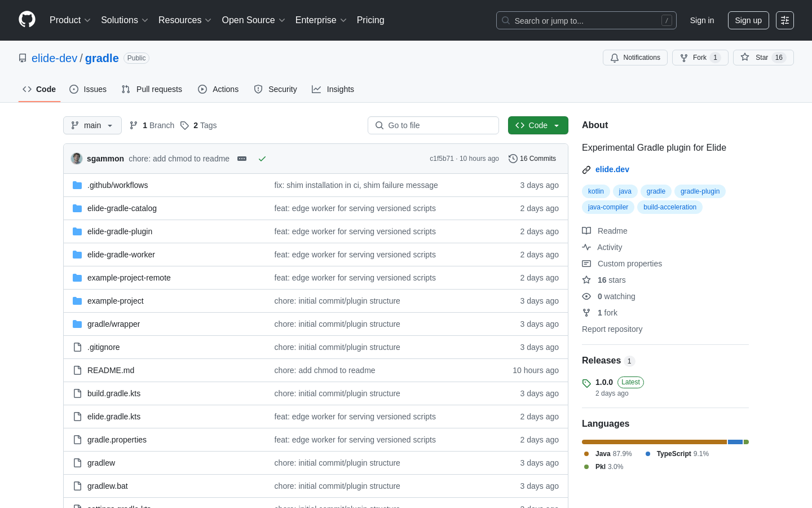Click the tag icon next to 2 Tags
The image size is (812, 508).
coord(184,125)
